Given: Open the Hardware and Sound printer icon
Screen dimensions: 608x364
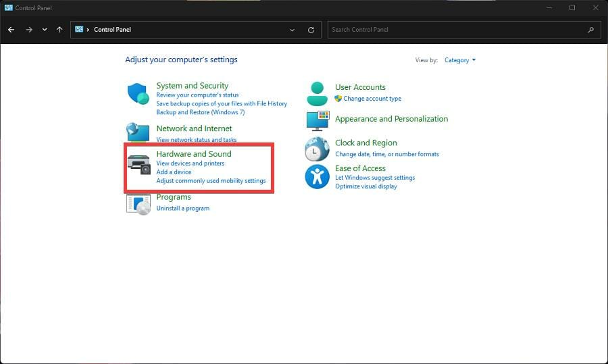Looking at the screenshot, I should 138,164.
